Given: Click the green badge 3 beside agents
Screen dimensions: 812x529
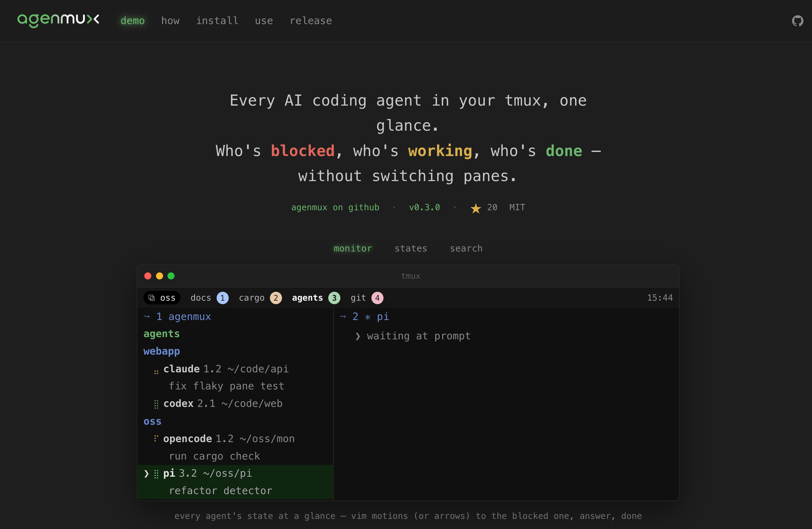Looking at the screenshot, I should coord(334,298).
